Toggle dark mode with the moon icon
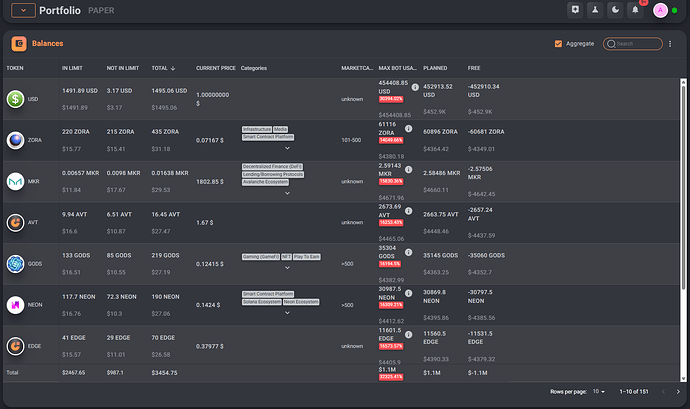Image resolution: width=690 pixels, height=409 pixels. [x=614, y=10]
